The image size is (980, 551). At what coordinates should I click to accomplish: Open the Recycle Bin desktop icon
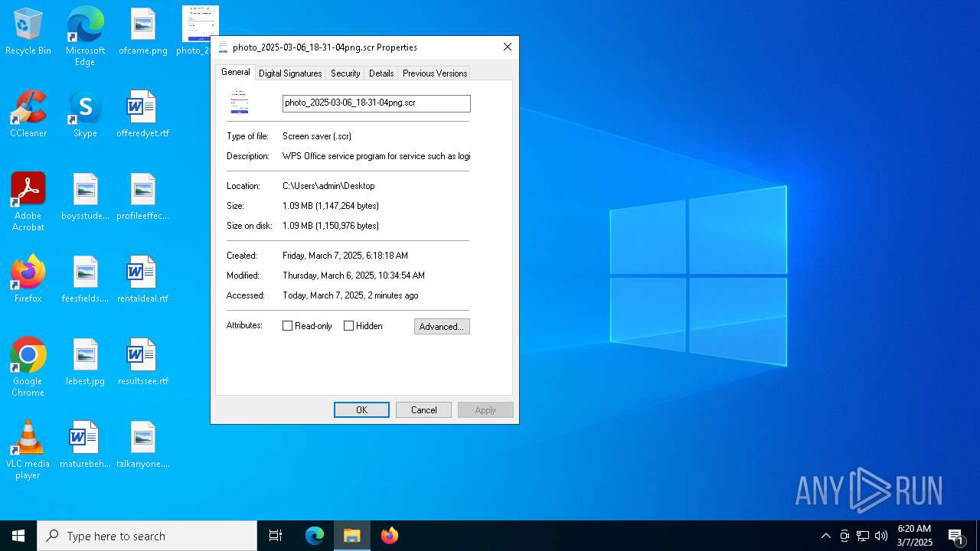(x=28, y=32)
